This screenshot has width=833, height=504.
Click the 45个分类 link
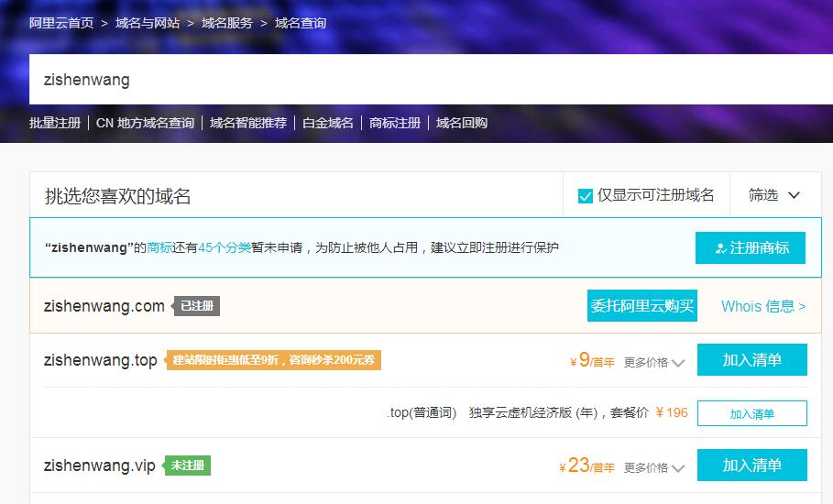point(225,247)
